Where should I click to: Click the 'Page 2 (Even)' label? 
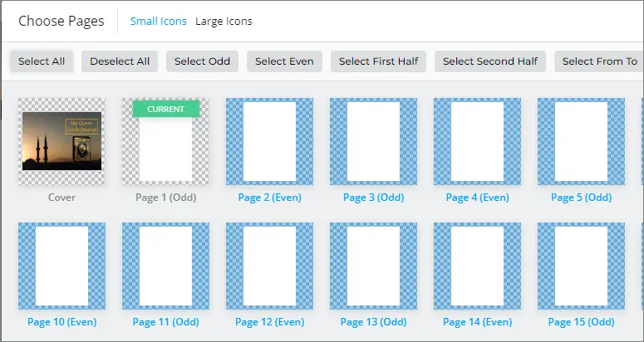coord(270,198)
